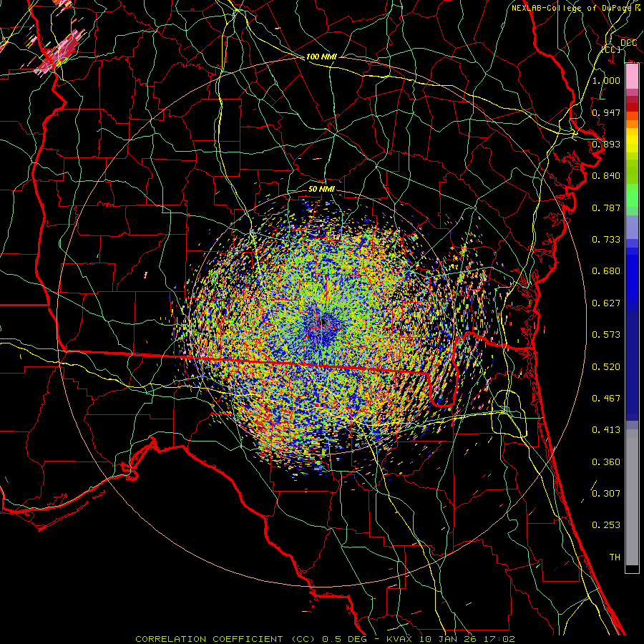The image size is (644, 644).
Task: Click the 0.947 scale value
Action: click(606, 112)
